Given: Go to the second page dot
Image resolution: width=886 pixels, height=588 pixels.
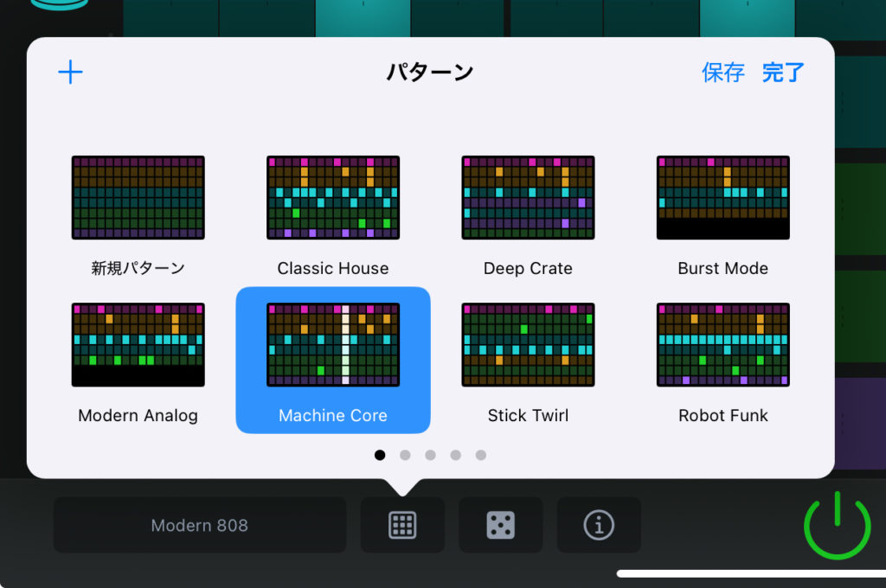Looking at the screenshot, I should [x=405, y=455].
